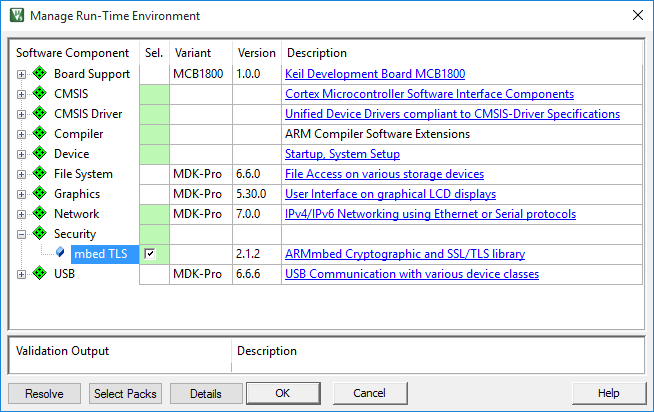The width and height of the screenshot is (654, 412).
Task: Open the ARMmbed Cryptographic and SSL/TLS library link
Action: 404,254
